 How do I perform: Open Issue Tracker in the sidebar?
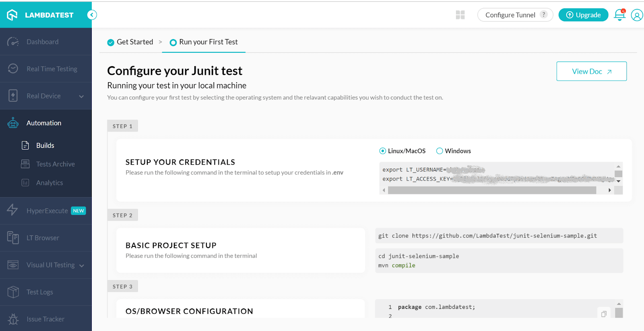tap(45, 319)
